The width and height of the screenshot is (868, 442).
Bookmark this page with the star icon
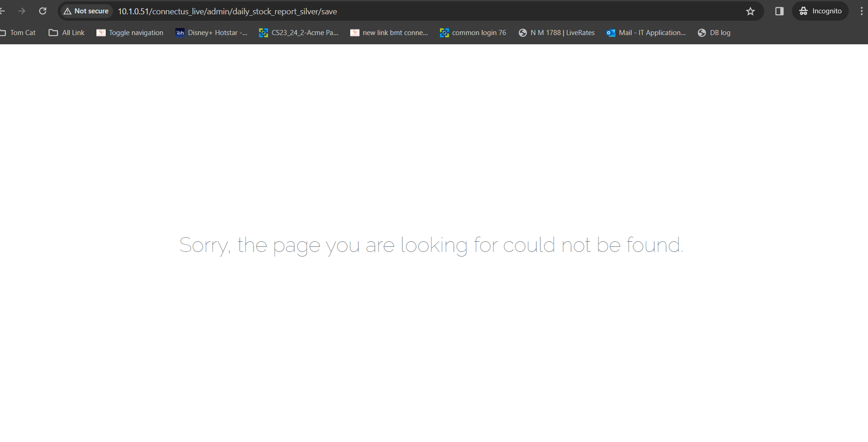coord(750,11)
